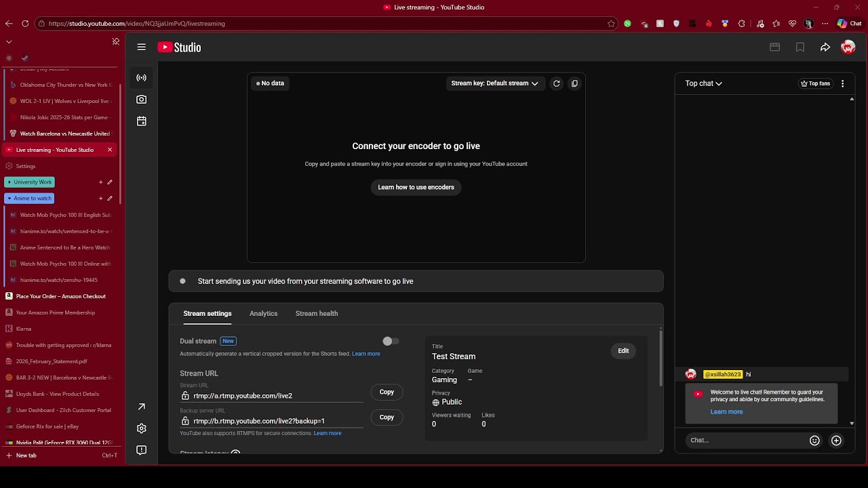Open the Studio settings gear icon
The width and height of the screenshot is (868, 488).
click(141, 428)
